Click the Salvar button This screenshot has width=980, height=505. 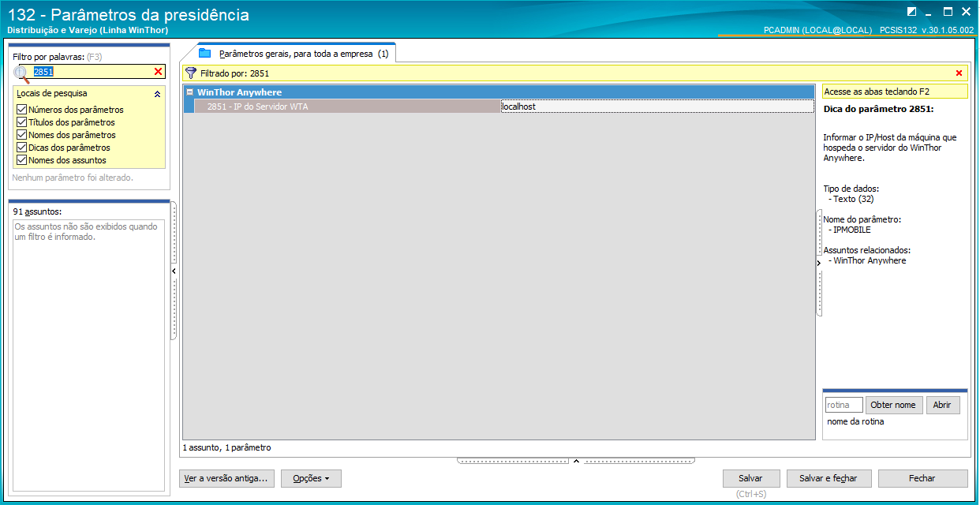pos(750,478)
